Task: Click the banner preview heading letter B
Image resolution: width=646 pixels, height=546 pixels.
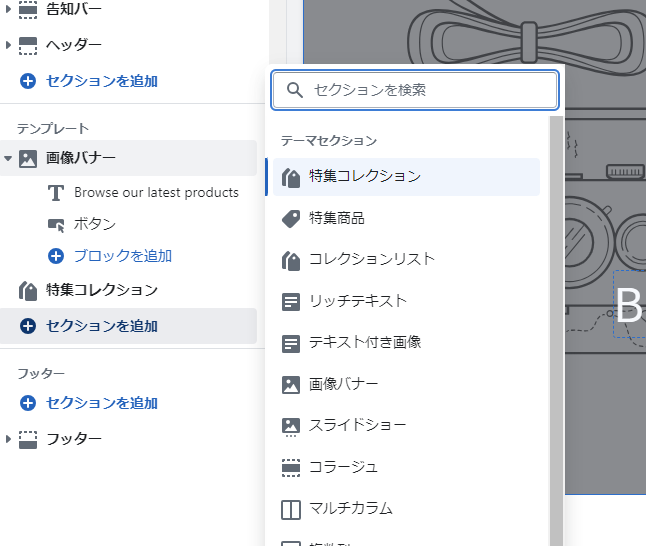Action: point(629,306)
